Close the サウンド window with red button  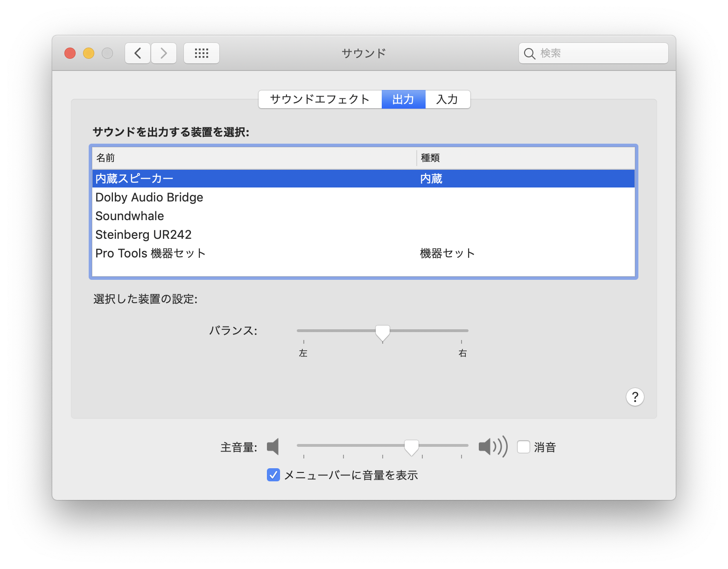(70, 53)
